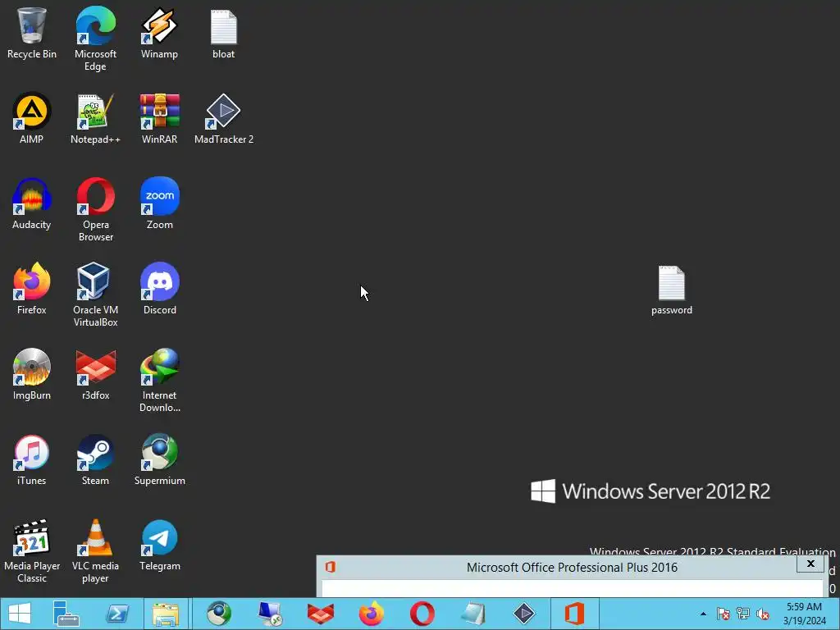Open the muted volume tray icon
Viewport: 840px width, 630px height.
(x=763, y=614)
